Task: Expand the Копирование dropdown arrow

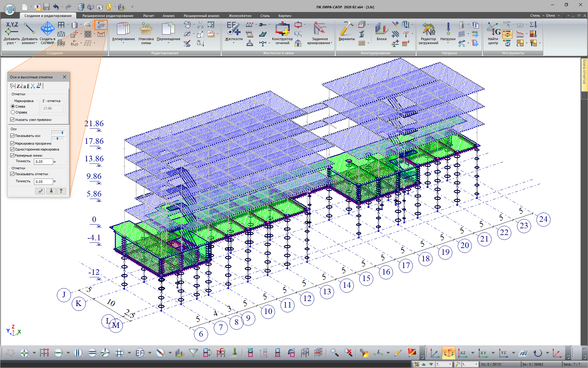Action: click(x=123, y=43)
